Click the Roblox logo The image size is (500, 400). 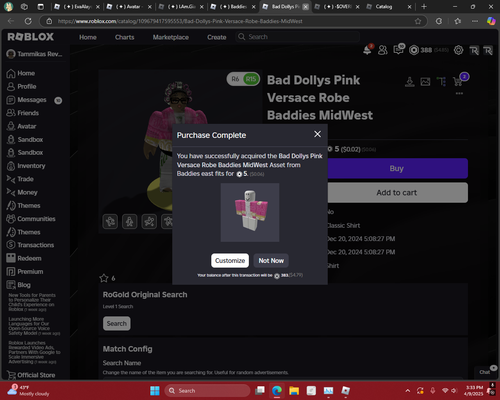tap(30, 37)
